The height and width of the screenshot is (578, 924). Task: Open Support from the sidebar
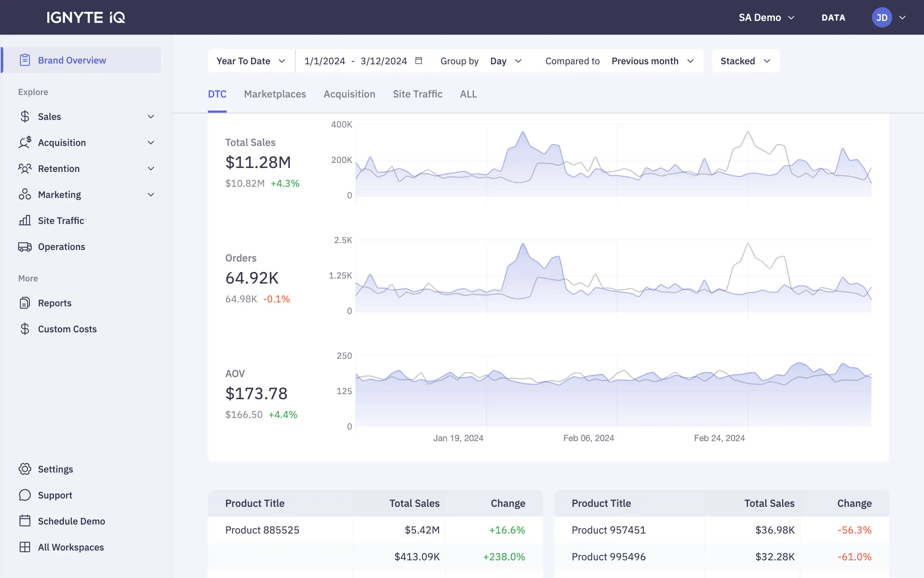click(x=55, y=495)
